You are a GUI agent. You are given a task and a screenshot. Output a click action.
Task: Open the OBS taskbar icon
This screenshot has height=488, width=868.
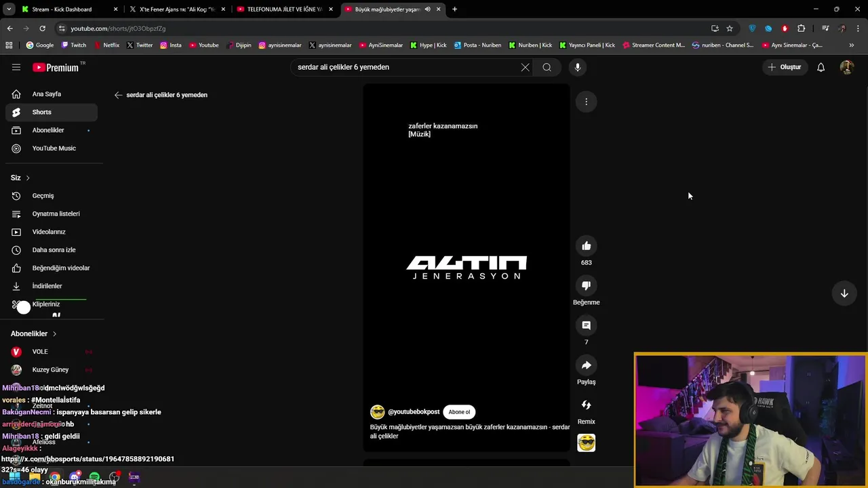tap(114, 477)
